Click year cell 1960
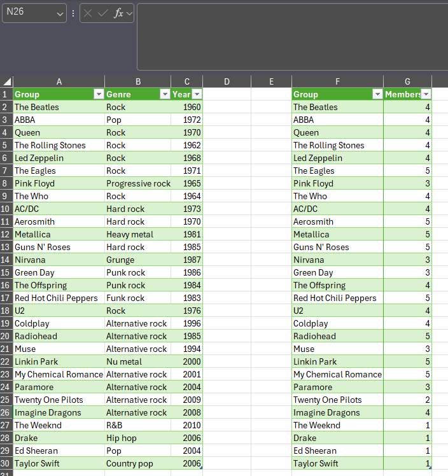Image resolution: width=448 pixels, height=476 pixels. click(x=186, y=107)
